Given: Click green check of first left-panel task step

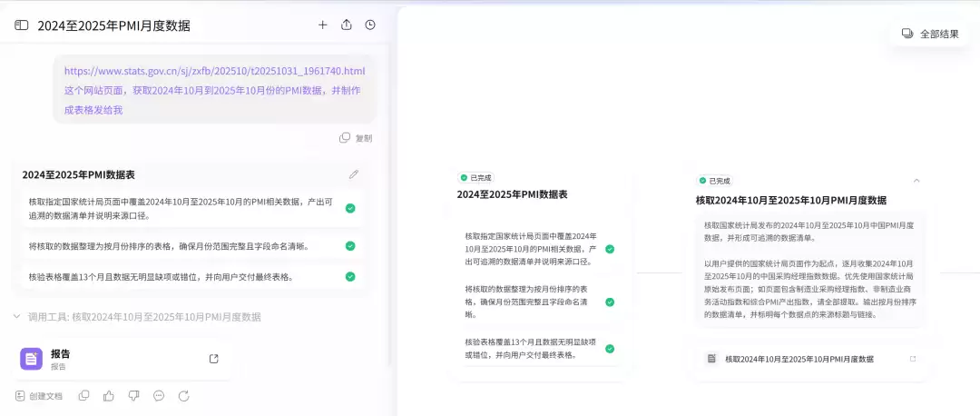Looking at the screenshot, I should [350, 208].
